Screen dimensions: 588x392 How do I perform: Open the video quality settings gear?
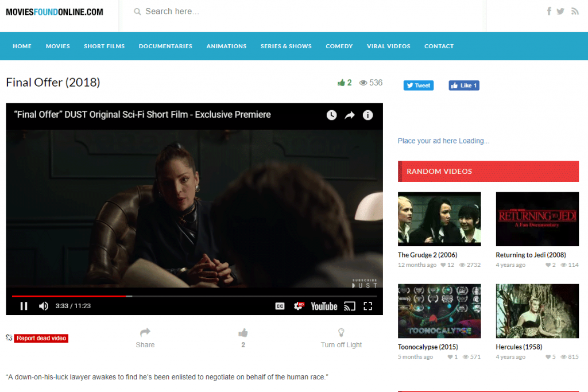tap(299, 306)
